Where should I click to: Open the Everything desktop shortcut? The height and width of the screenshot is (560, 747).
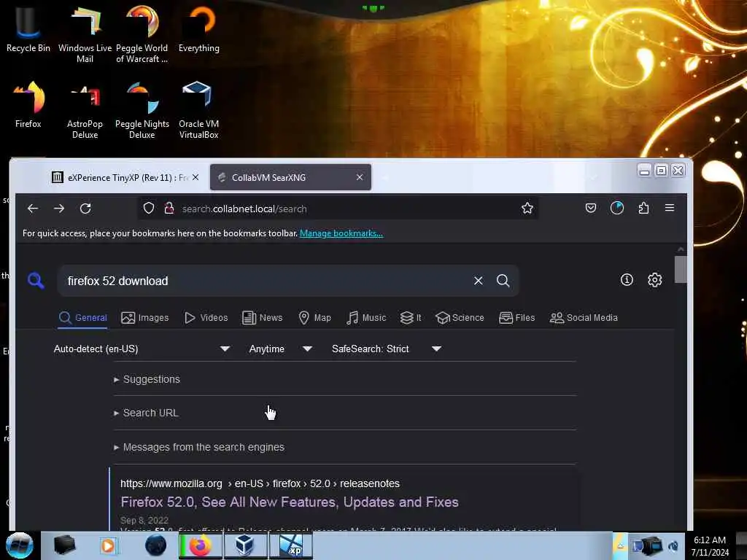click(198, 28)
